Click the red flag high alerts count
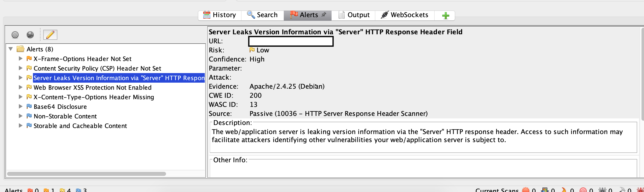 [x=33, y=190]
